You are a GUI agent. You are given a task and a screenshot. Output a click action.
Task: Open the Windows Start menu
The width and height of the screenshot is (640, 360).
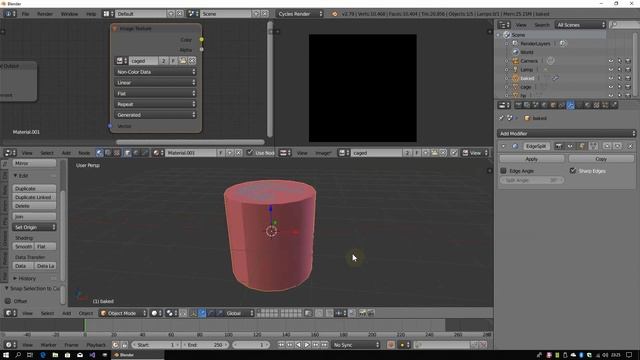click(6, 355)
